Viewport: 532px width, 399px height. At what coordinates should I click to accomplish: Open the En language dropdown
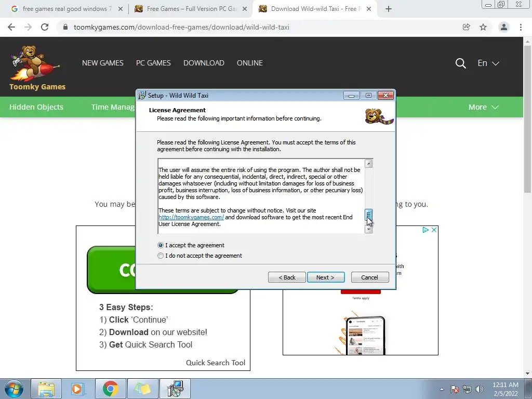[488, 63]
